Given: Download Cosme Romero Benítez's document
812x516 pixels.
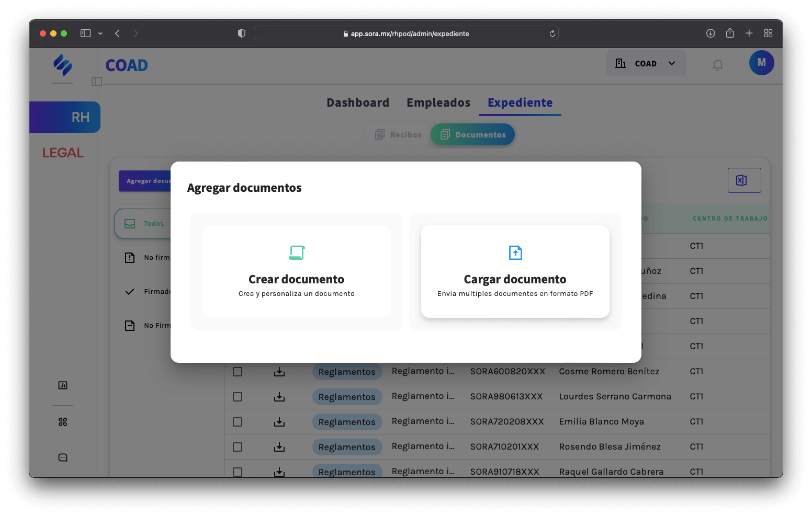Looking at the screenshot, I should (279, 372).
